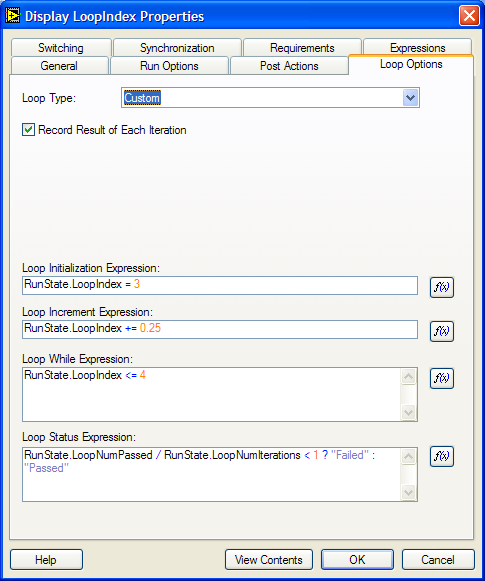Go to the Requirements tab

point(302,47)
